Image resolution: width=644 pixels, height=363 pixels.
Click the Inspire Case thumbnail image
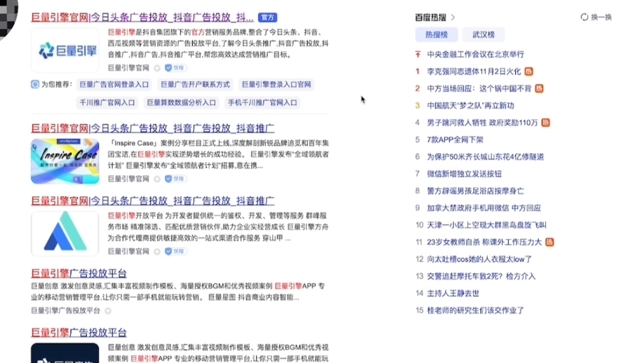[x=65, y=161]
